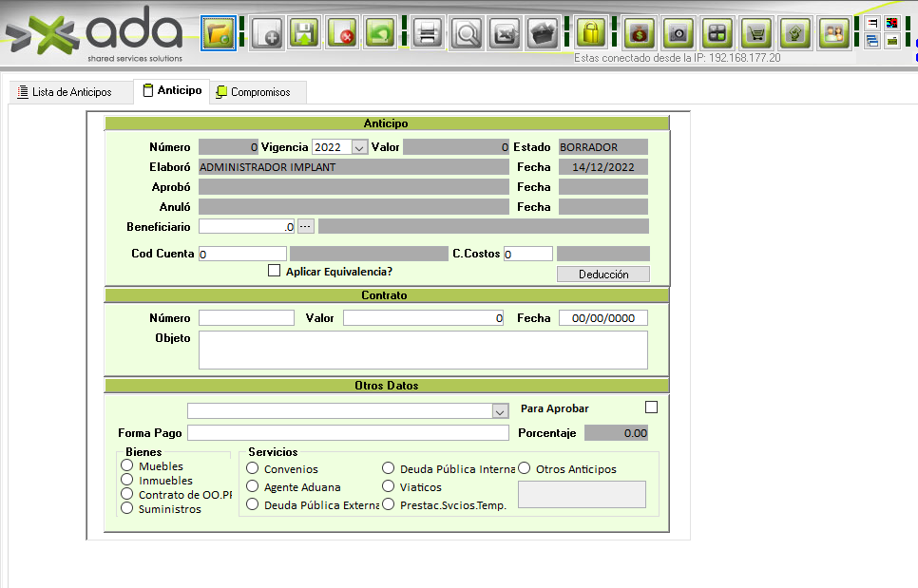Click the printer icon in toolbar
Image resolution: width=918 pixels, height=588 pixels.
(x=428, y=34)
